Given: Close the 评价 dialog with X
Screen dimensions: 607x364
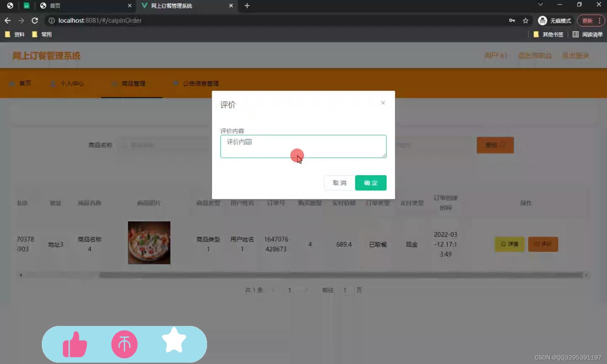Looking at the screenshot, I should [x=383, y=103].
